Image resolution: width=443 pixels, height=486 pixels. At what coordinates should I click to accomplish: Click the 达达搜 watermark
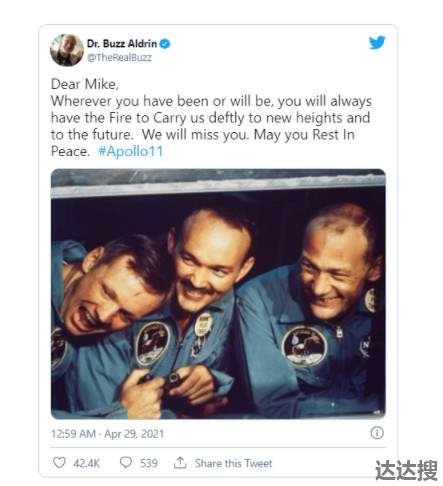(406, 470)
